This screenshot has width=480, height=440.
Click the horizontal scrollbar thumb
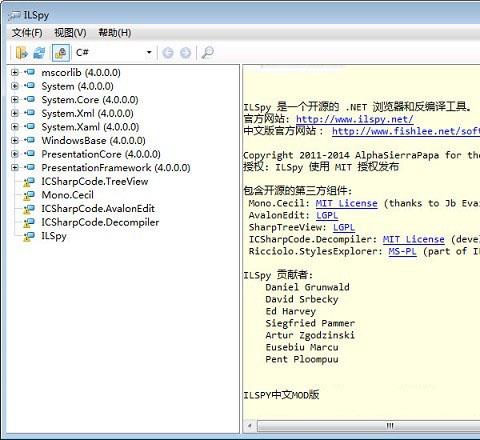[x=369, y=426]
